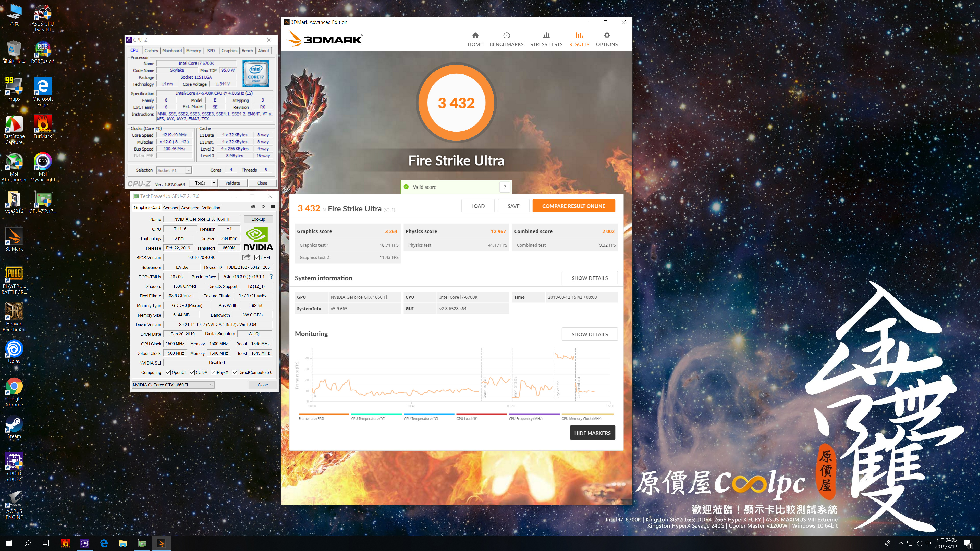The width and height of the screenshot is (980, 551).
Task: Open Heaven Benchmark desktop icon
Action: (14, 317)
